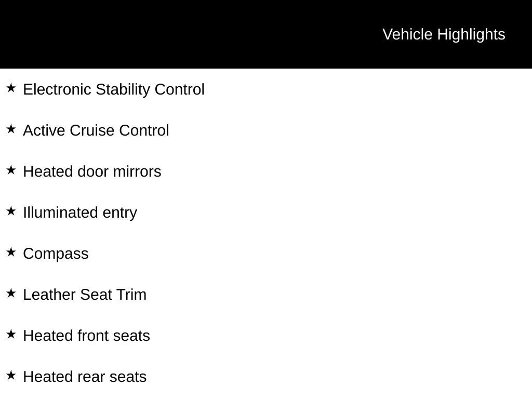Screen dimensions: 532x399
Task: Select the Heated rear seats text
Action: pos(85,377)
